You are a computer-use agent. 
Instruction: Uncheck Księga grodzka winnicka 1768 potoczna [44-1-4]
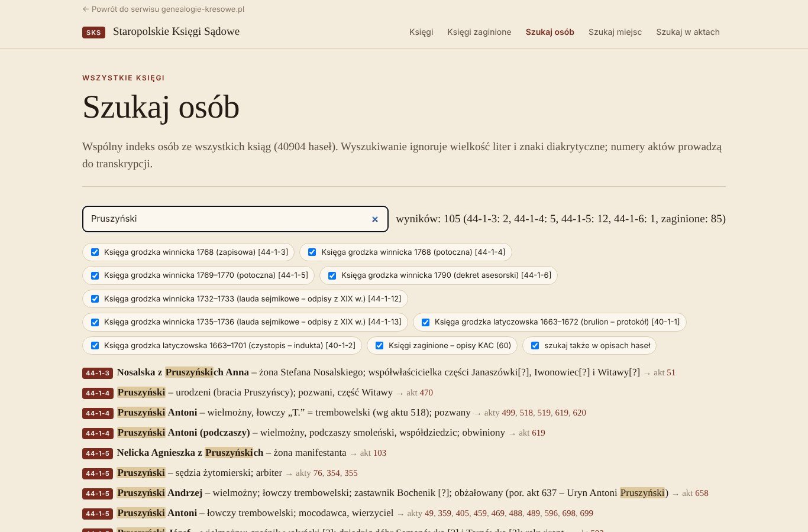(312, 252)
